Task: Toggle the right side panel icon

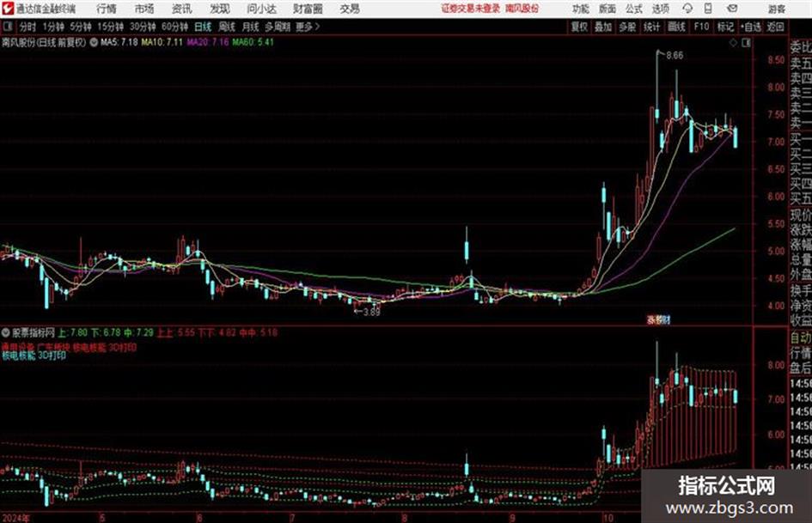Action: click(x=746, y=43)
